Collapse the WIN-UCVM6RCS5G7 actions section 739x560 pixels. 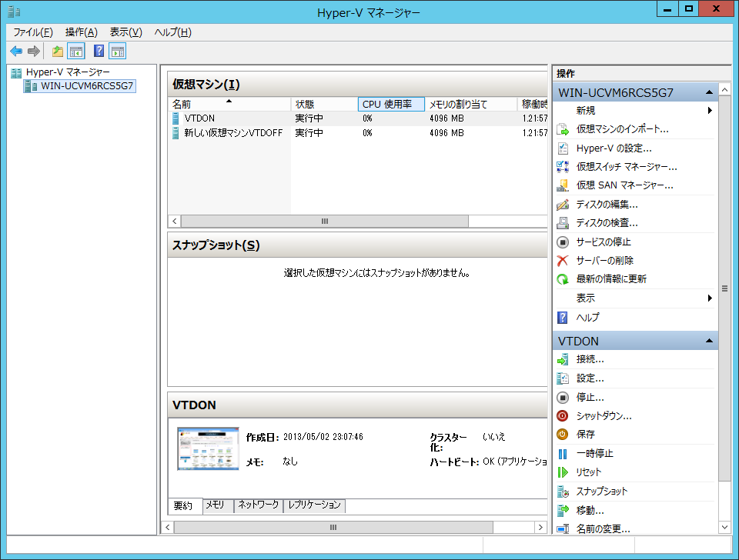point(709,93)
